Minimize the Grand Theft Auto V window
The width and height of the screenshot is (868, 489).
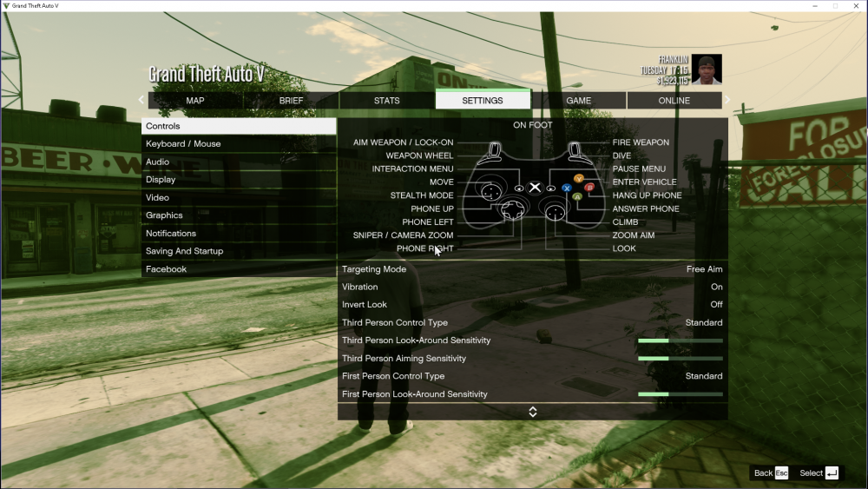click(815, 5)
